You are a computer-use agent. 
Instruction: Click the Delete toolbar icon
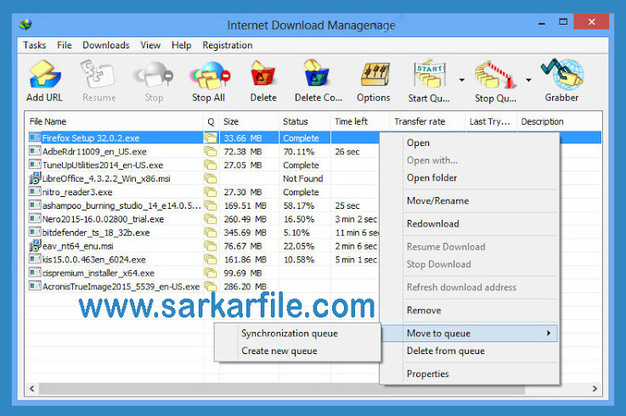263,74
